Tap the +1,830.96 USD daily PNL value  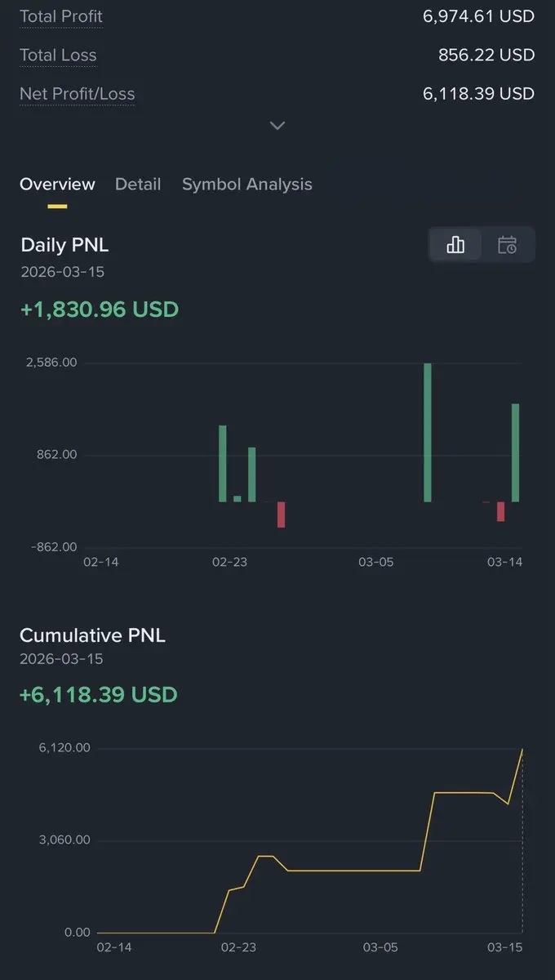[99, 310]
